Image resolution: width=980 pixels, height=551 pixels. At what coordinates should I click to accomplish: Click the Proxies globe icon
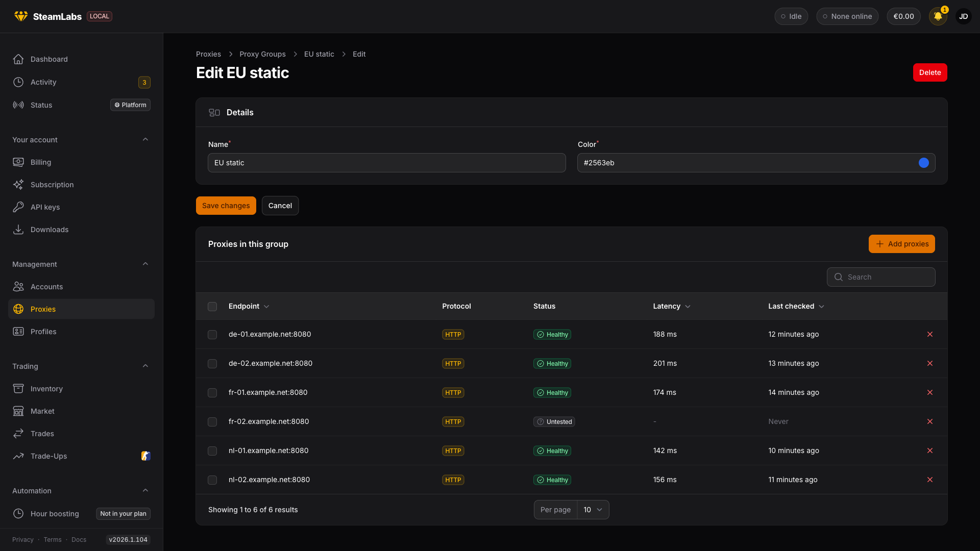coord(18,309)
